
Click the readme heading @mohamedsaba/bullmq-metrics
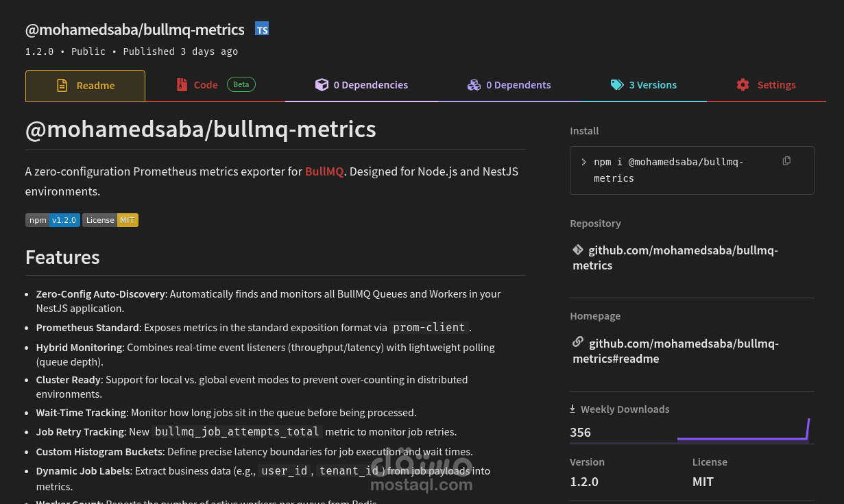tap(201, 129)
